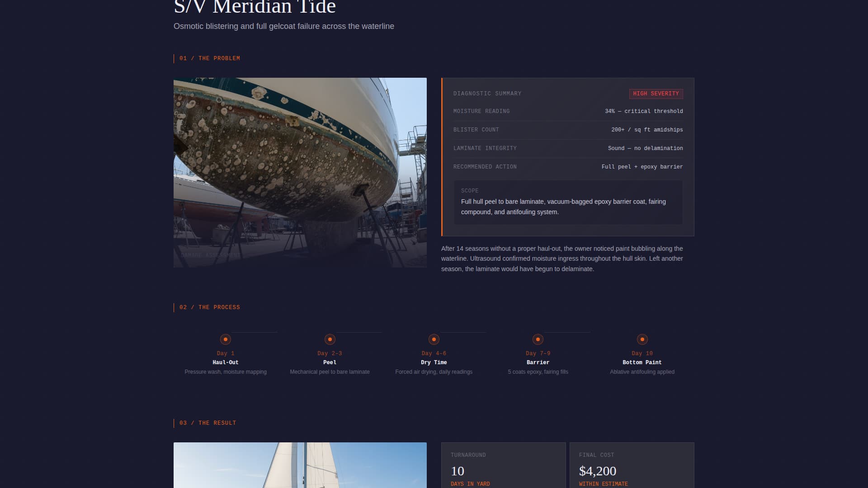Click the orange accent bar beside diagnostic summary
868x488 pixels.
[x=442, y=157]
